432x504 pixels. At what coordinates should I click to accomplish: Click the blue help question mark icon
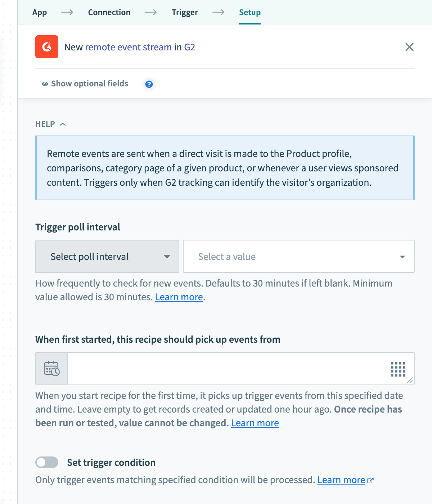pos(149,84)
